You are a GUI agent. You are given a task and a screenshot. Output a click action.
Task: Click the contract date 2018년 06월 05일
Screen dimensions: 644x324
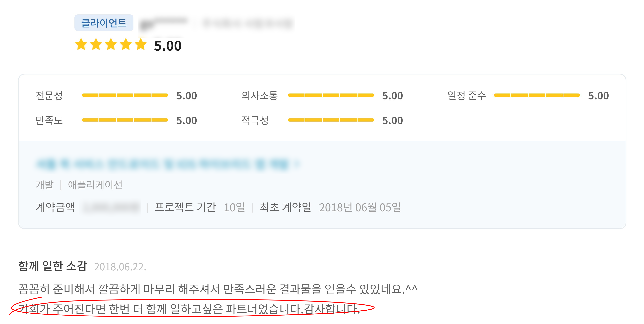[360, 208]
